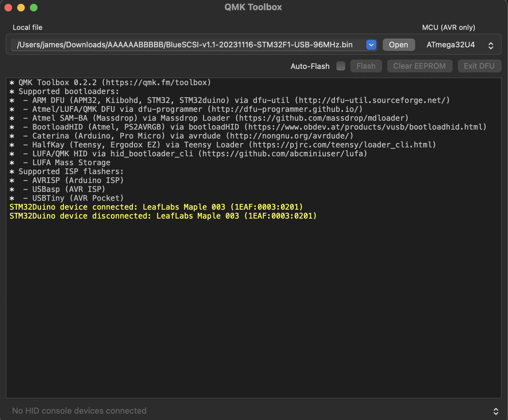The image size is (508, 420).
Task: Click the 'AVRISP (Arduino ISP)' log line
Action: (x=67, y=180)
